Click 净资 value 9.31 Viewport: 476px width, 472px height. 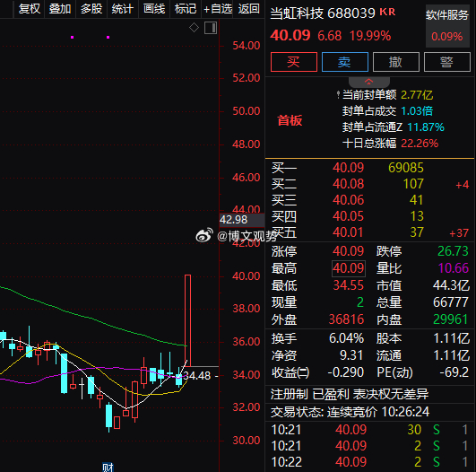(351, 355)
